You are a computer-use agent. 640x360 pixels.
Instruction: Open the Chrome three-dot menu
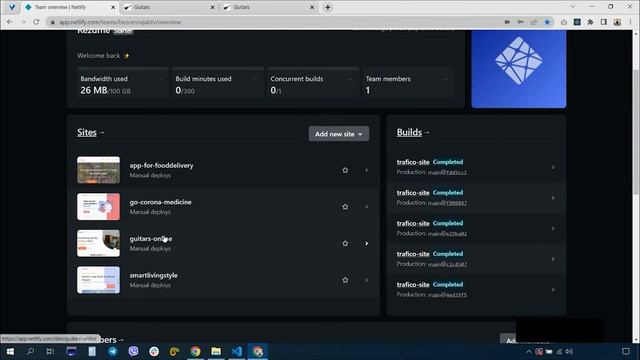coord(630,22)
